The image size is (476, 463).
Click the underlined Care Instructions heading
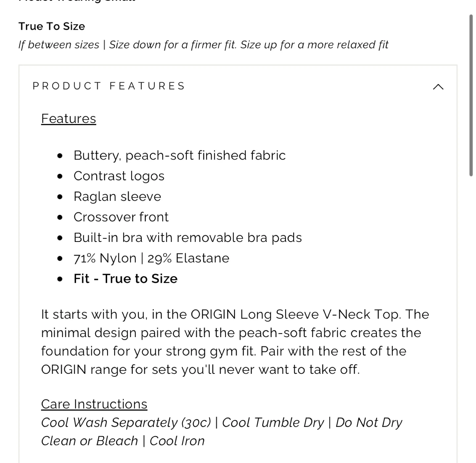click(x=94, y=404)
